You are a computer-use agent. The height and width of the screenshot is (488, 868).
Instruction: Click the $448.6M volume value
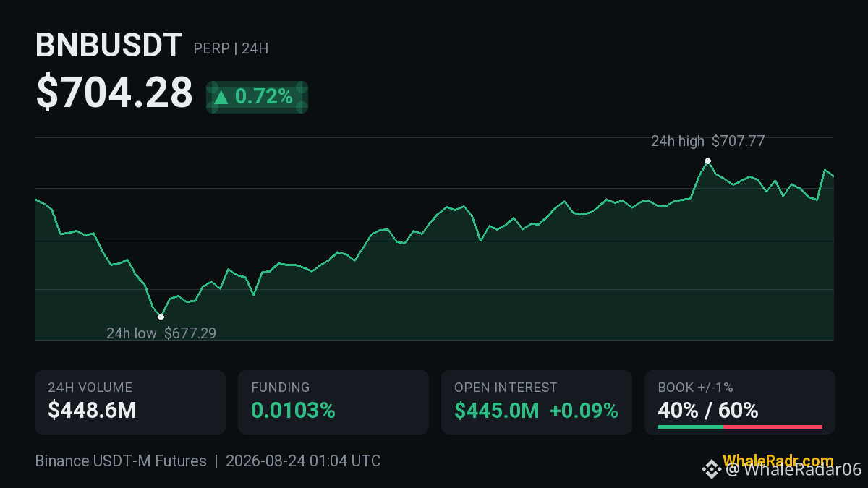(92, 411)
